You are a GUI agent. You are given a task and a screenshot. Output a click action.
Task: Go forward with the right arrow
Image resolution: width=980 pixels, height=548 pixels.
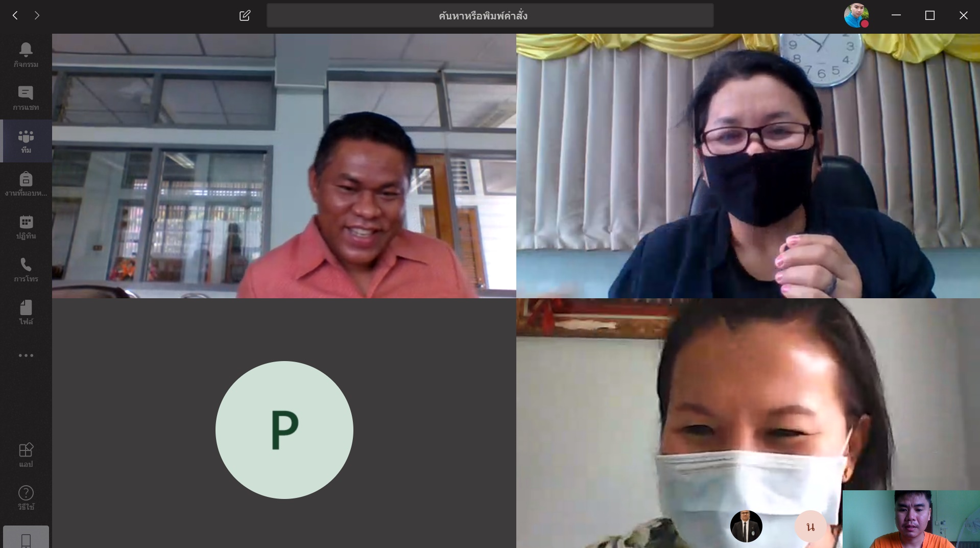(37, 15)
